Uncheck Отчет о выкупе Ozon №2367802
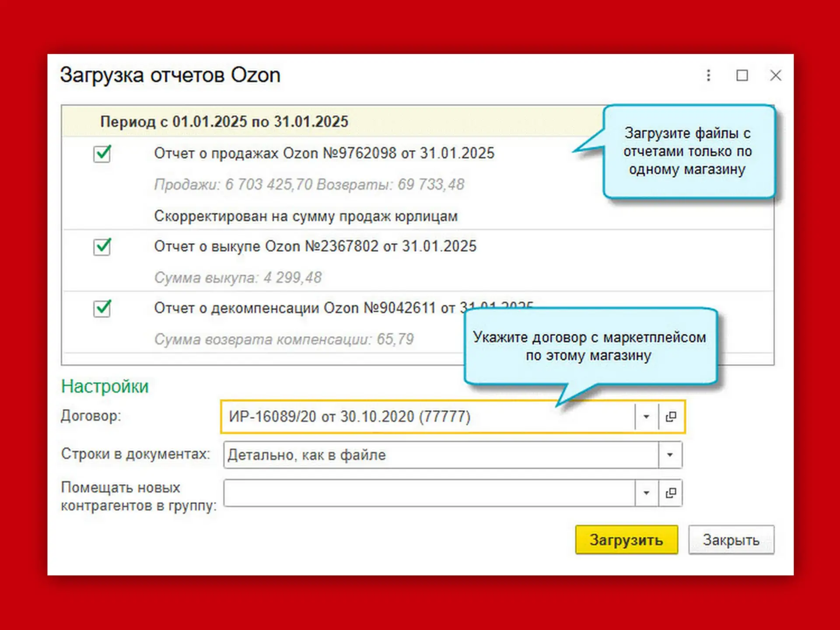Screen dimensions: 840x630 coord(102,246)
